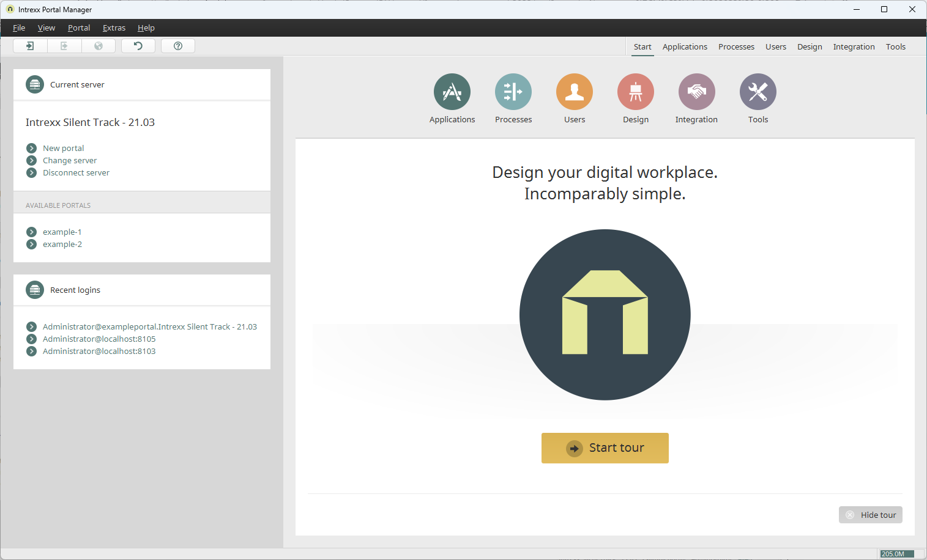Click the Intrexx logo in the dark circle

(x=605, y=315)
